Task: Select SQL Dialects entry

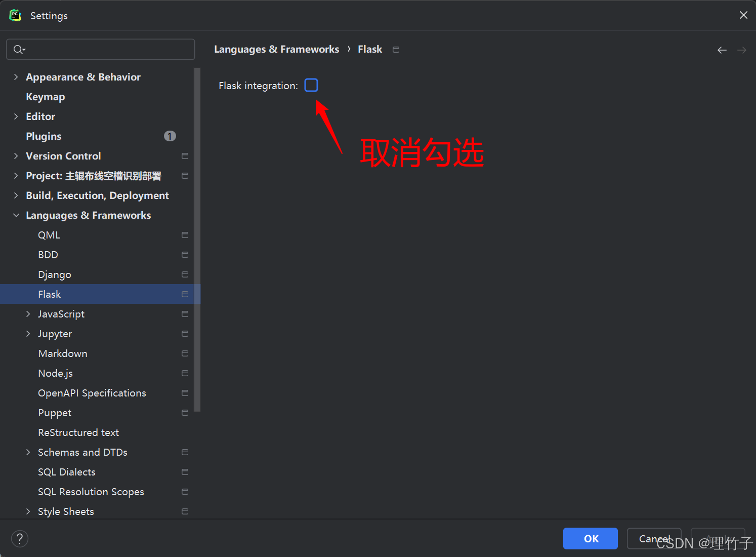Action: (67, 472)
